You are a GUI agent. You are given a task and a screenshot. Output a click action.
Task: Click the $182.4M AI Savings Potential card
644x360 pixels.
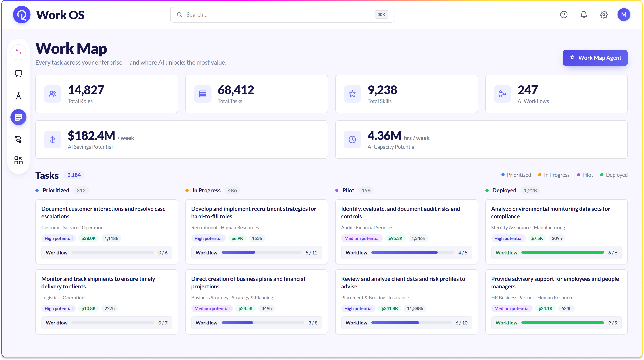181,140
